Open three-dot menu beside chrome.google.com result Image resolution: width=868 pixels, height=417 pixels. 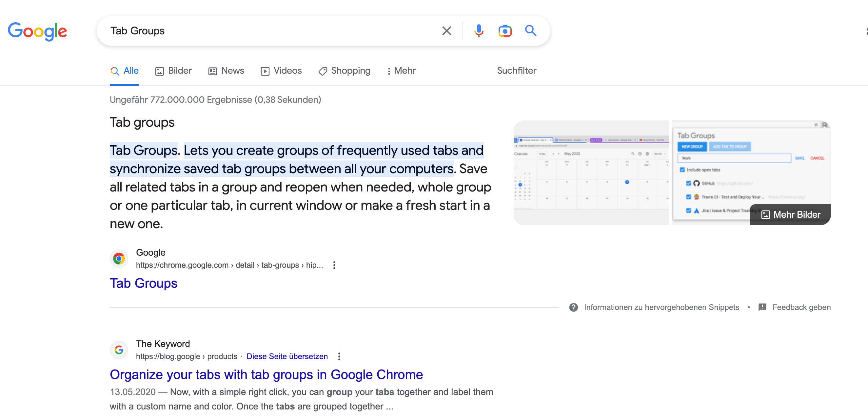coord(334,265)
